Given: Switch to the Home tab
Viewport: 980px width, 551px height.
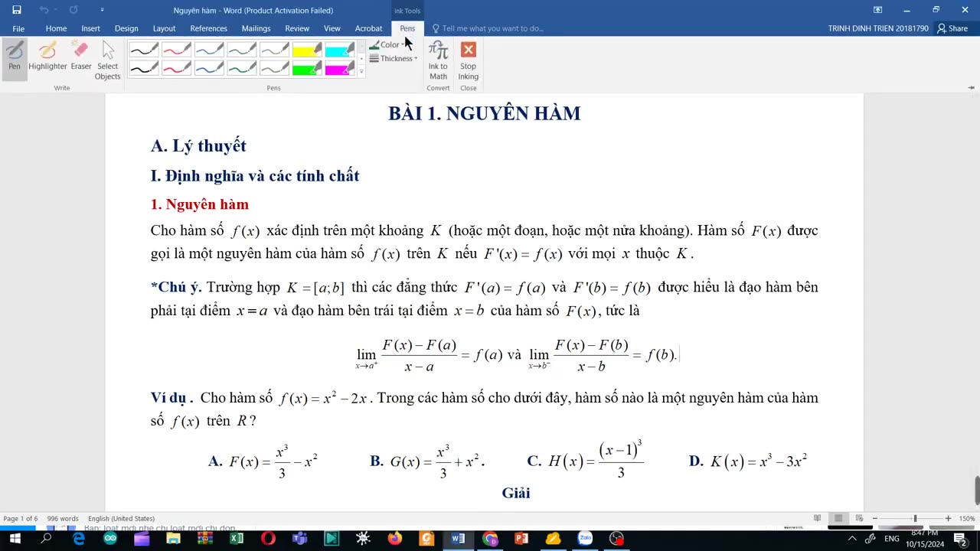Looking at the screenshot, I should tap(56, 28).
